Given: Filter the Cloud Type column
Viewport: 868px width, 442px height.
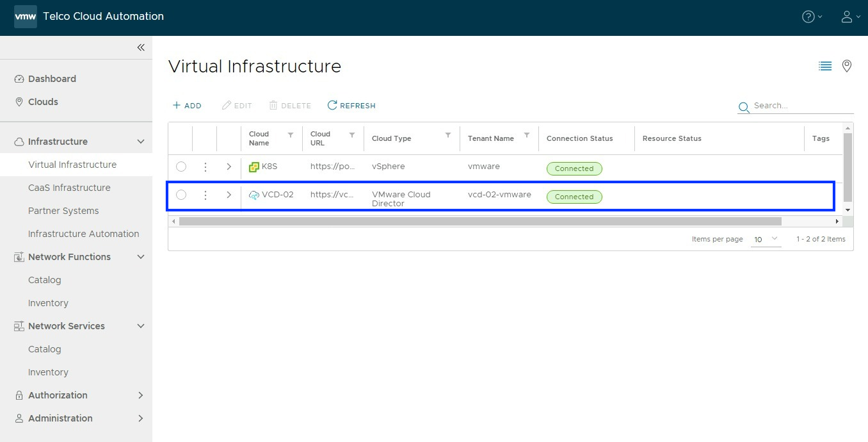Looking at the screenshot, I should (x=448, y=135).
